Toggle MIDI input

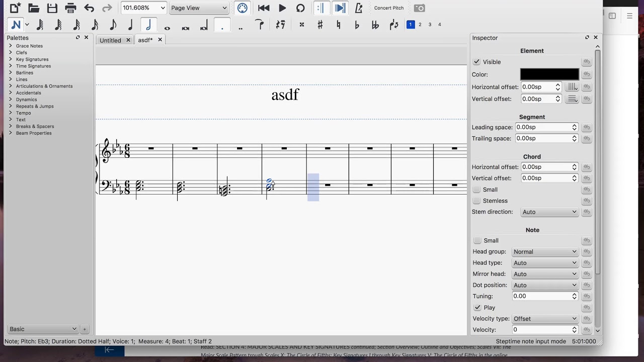[242, 8]
